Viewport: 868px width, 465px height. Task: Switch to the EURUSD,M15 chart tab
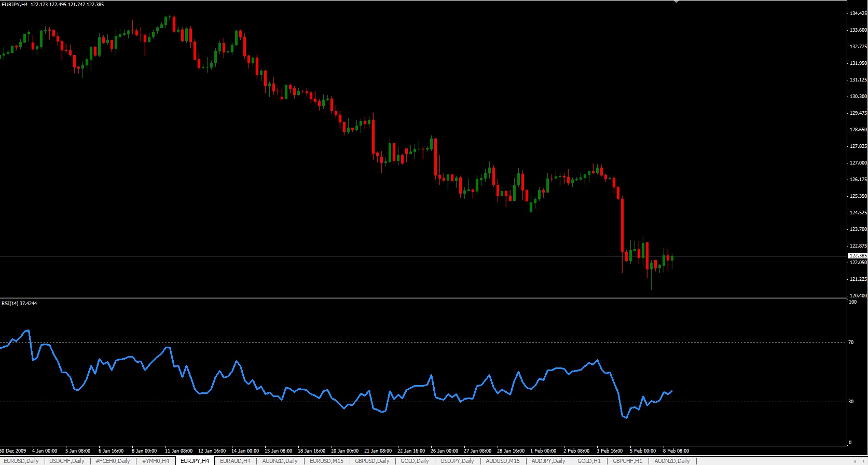click(327, 461)
